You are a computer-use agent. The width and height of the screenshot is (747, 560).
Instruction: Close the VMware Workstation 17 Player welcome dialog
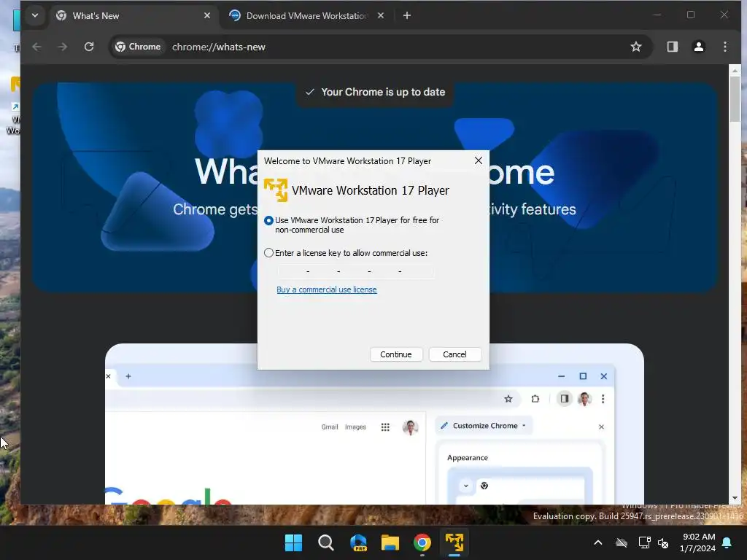click(x=479, y=160)
